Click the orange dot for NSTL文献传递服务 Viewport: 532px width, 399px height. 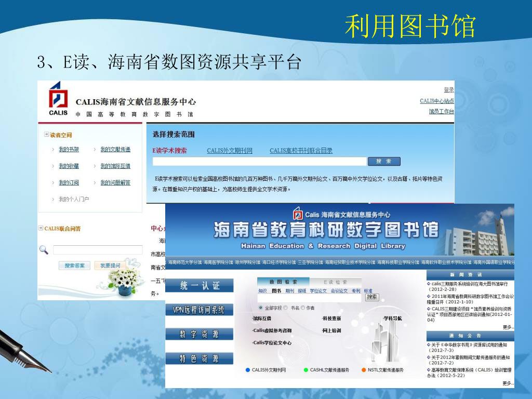click(x=364, y=370)
